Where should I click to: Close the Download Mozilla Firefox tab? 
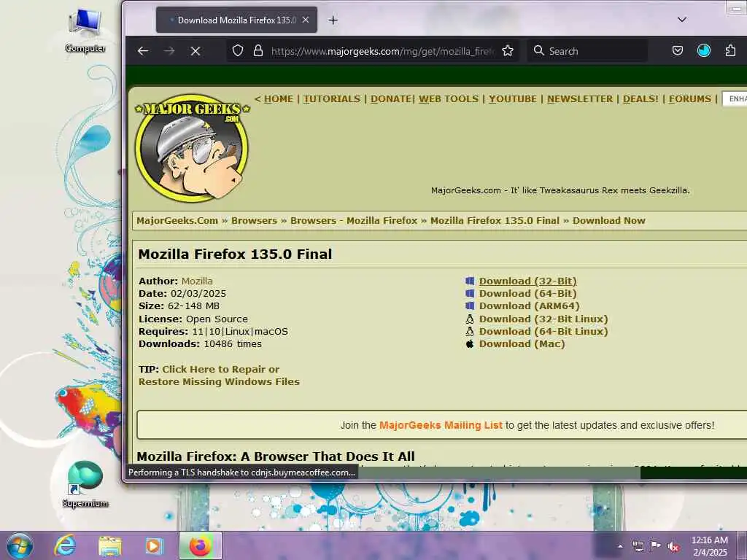306,20
